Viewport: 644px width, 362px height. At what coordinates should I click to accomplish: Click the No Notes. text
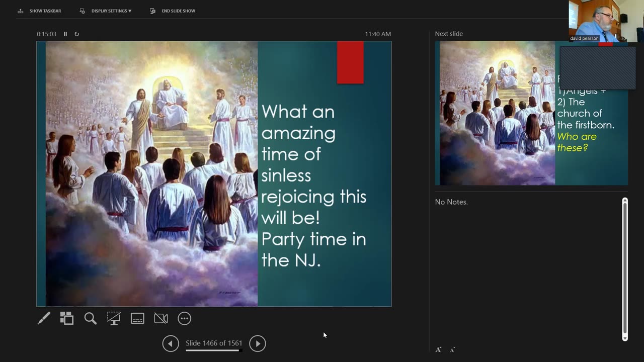point(451,202)
